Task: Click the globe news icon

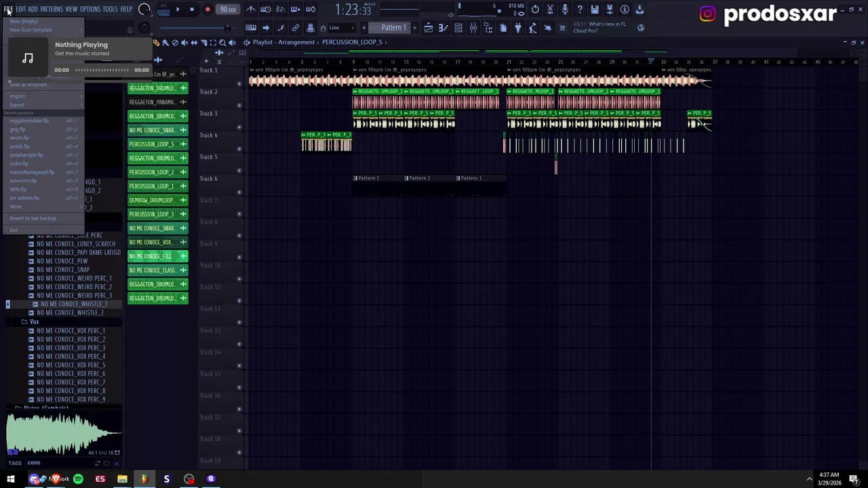Action: (642, 28)
